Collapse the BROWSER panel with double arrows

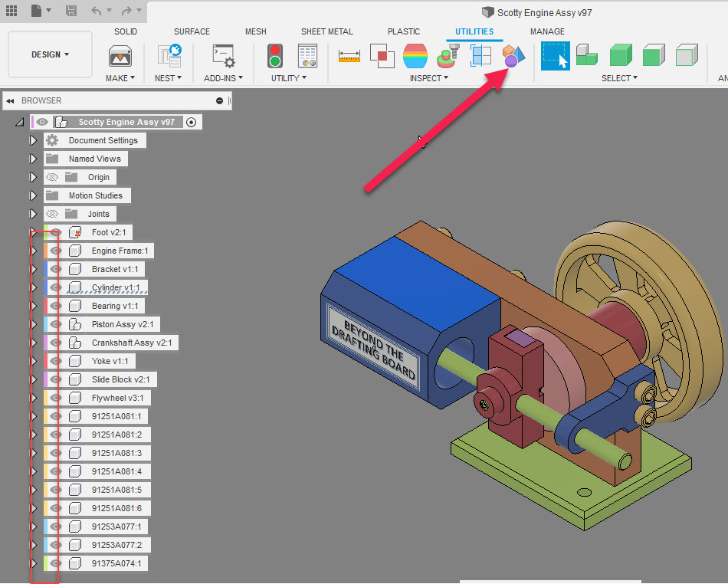click(9, 100)
